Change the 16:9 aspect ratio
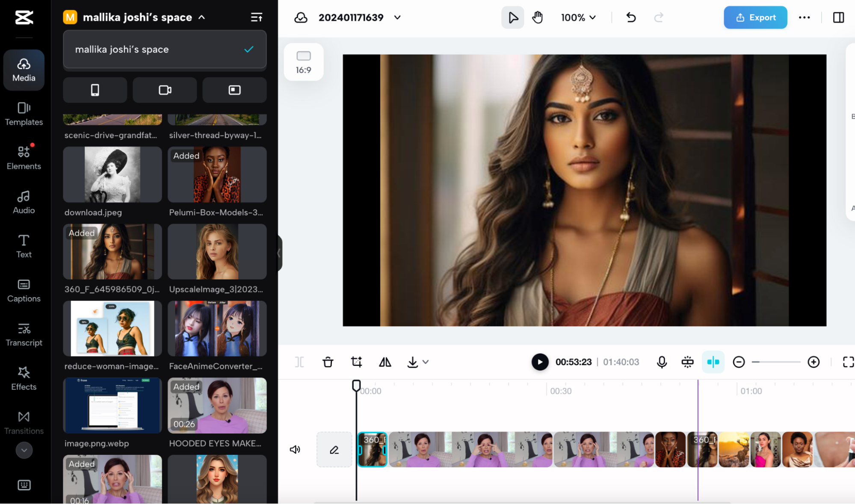The image size is (855, 504). click(304, 62)
